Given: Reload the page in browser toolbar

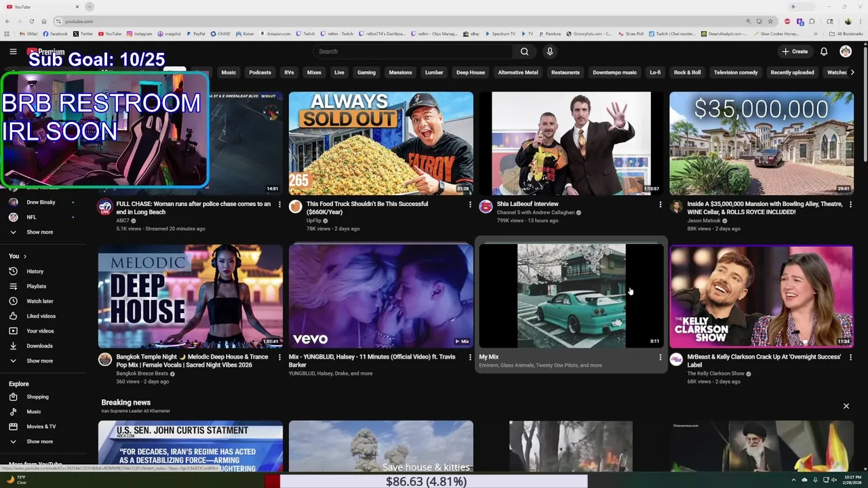Looking at the screenshot, I should point(31,21).
